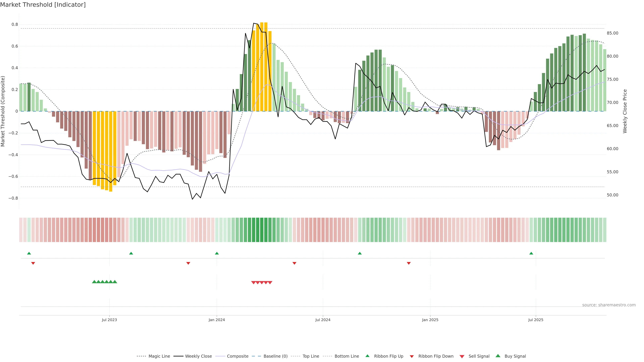Click the Bottom Line legend entry
Viewport: 644px width, 362px height.
tap(346, 356)
